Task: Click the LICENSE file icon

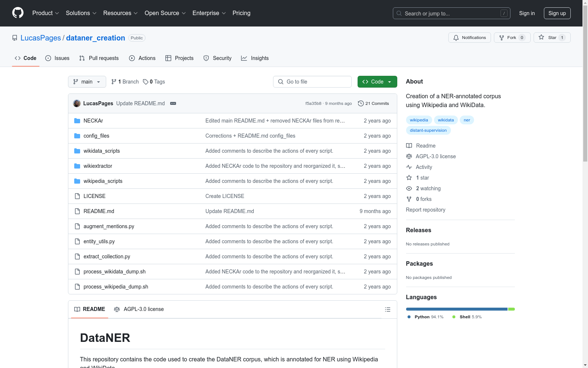Action: (77, 196)
